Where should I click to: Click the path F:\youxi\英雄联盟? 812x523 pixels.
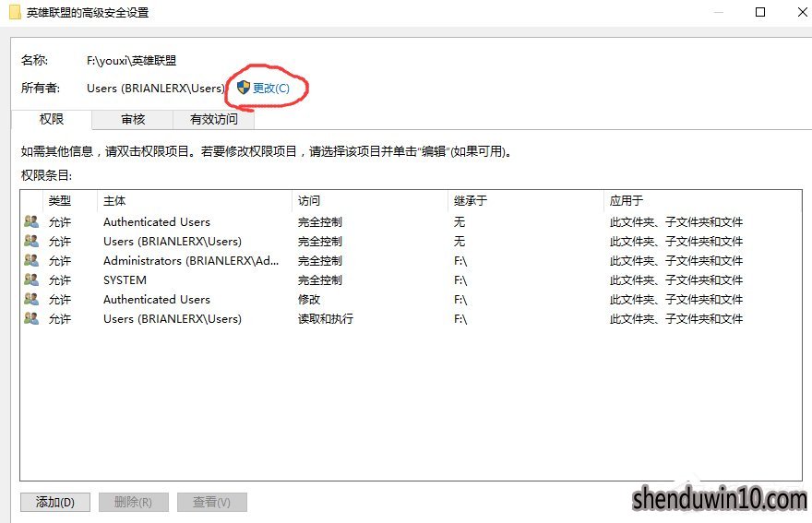(x=132, y=61)
